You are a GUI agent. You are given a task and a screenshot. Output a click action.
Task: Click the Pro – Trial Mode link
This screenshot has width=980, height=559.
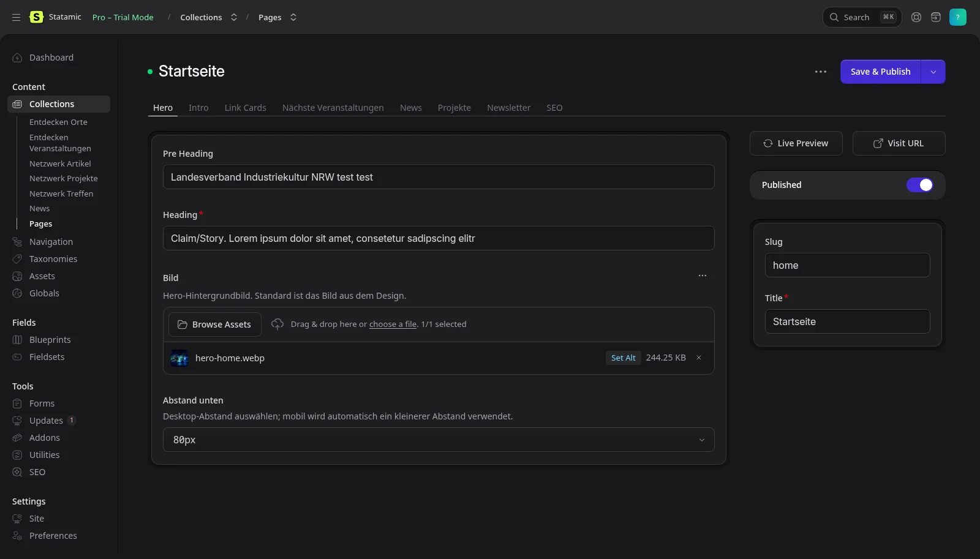tap(123, 17)
